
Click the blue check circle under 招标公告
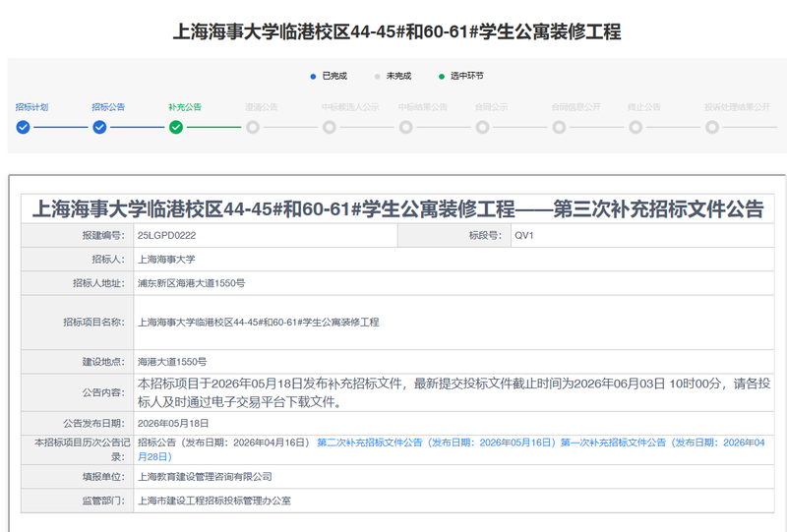(99, 128)
